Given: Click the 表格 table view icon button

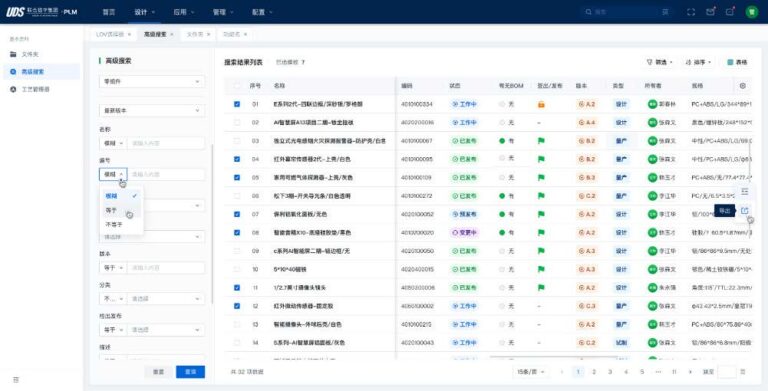Looking at the screenshot, I should [x=738, y=62].
